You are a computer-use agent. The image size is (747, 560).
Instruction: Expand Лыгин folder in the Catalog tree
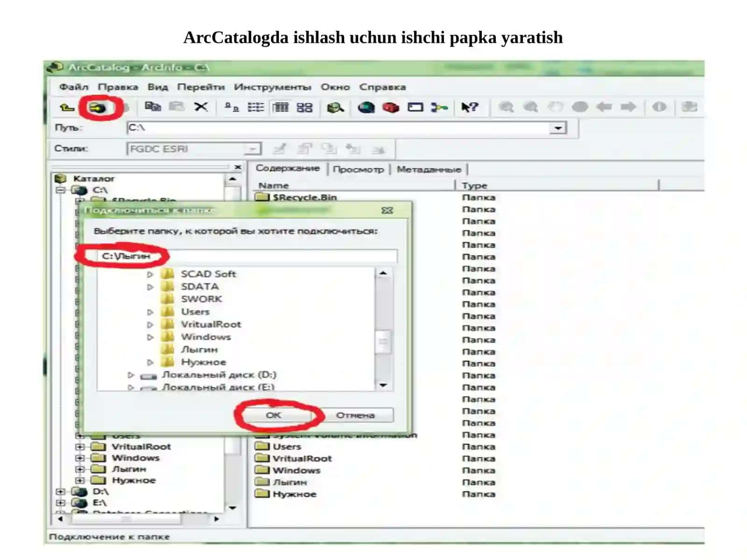[x=80, y=469]
